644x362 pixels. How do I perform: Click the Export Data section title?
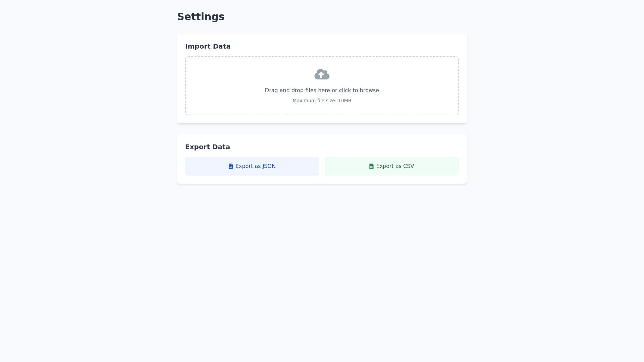(207, 147)
